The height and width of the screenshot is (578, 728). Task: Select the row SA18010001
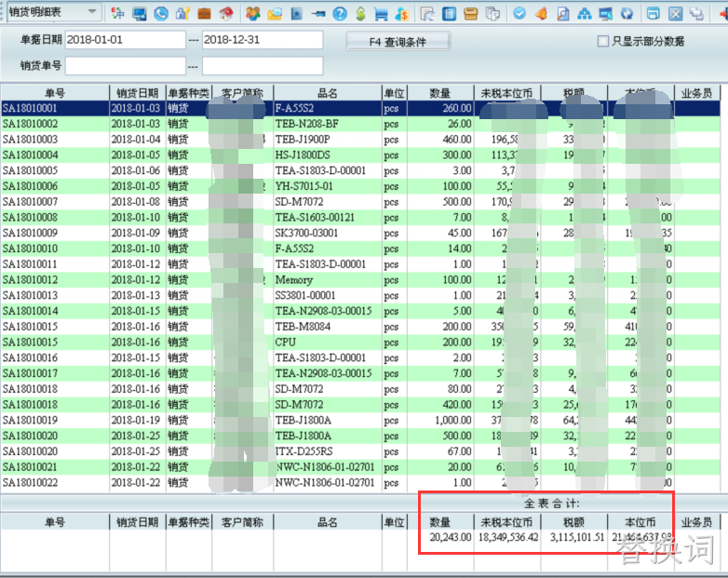tap(360, 108)
